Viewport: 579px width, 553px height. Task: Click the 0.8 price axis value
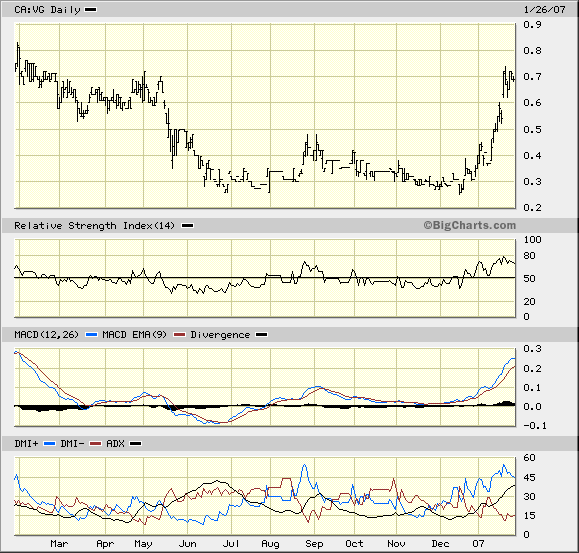[x=532, y=51]
